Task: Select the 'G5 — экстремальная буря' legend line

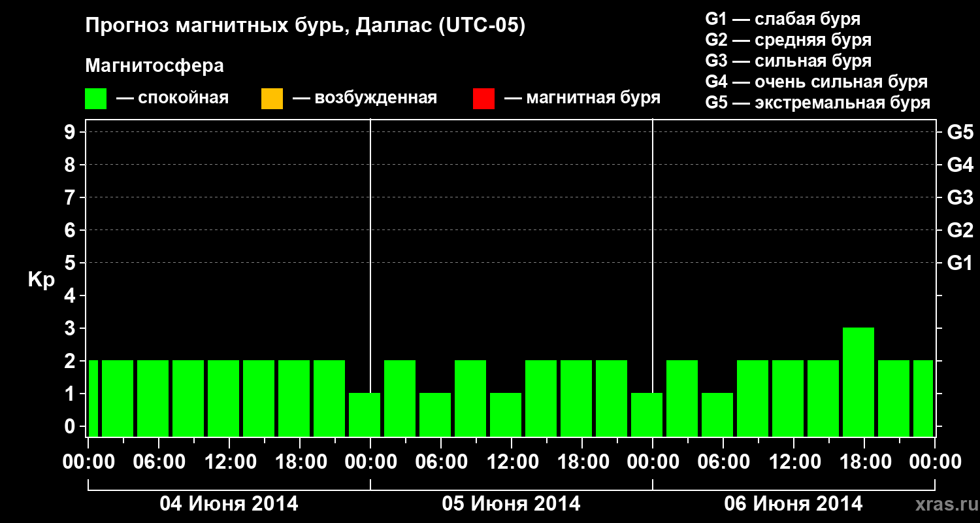Action: pos(818,103)
